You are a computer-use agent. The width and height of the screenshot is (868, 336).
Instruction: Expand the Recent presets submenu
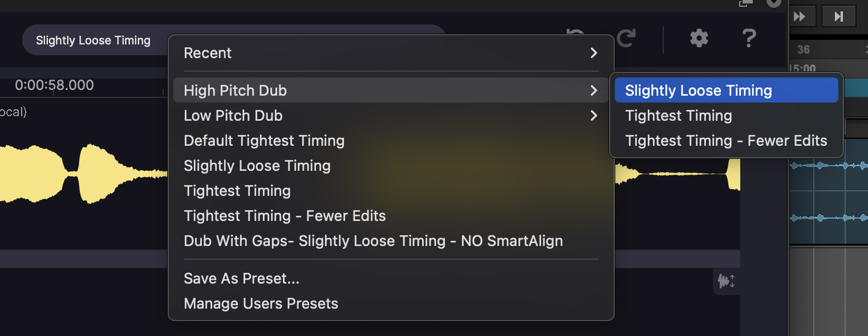coord(391,53)
